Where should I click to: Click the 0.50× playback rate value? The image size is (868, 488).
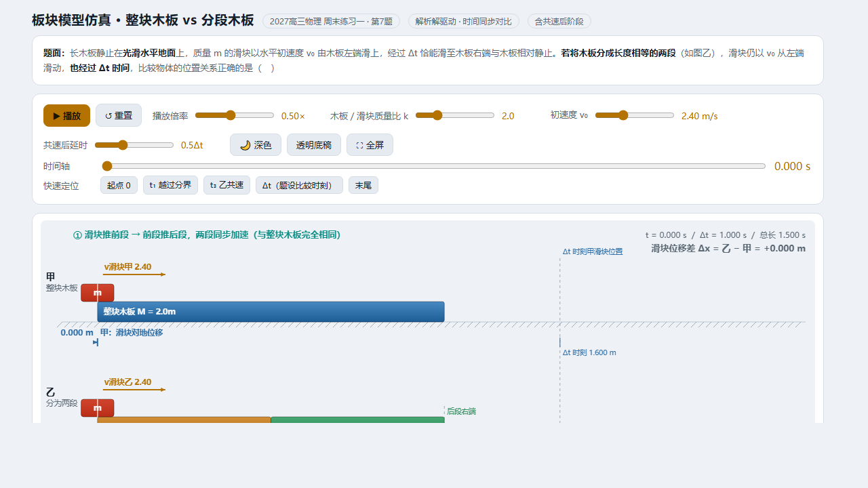click(x=293, y=116)
